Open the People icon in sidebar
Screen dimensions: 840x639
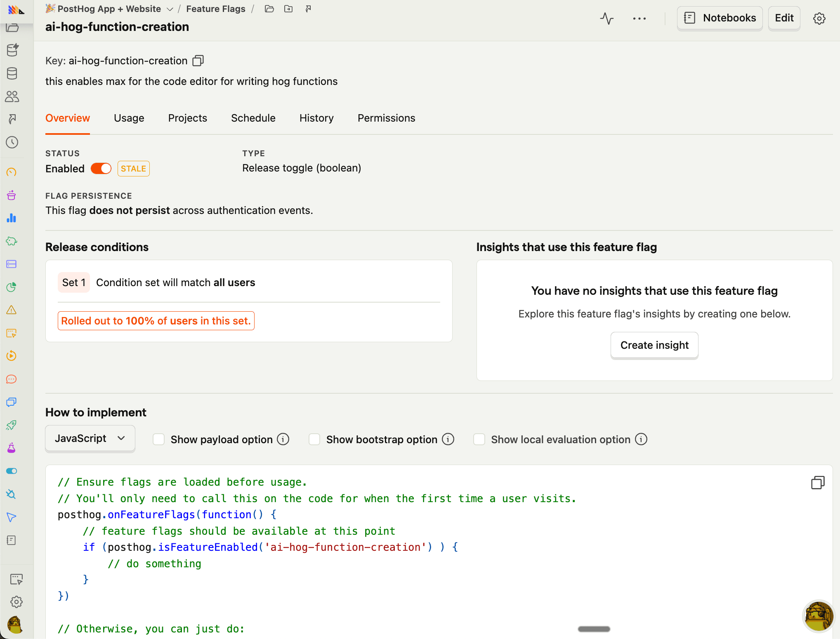click(12, 96)
